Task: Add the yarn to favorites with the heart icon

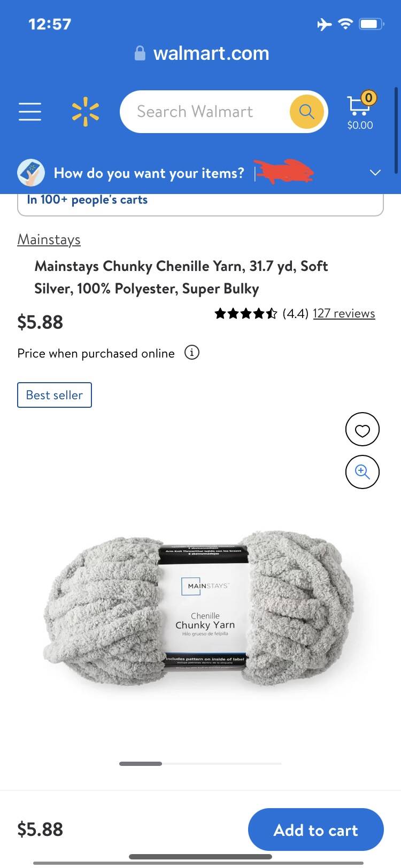Action: pyautogui.click(x=363, y=429)
